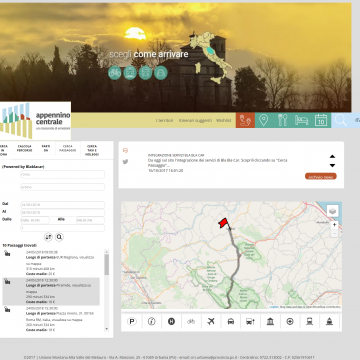Open the calendar events section

pyautogui.click(x=321, y=120)
